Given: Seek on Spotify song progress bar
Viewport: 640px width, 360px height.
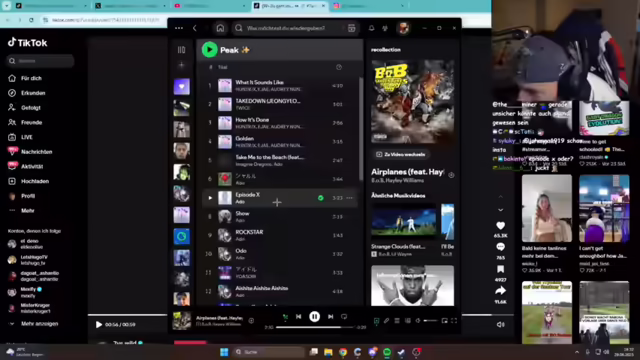Looking at the screenshot, I should pyautogui.click(x=314, y=327).
